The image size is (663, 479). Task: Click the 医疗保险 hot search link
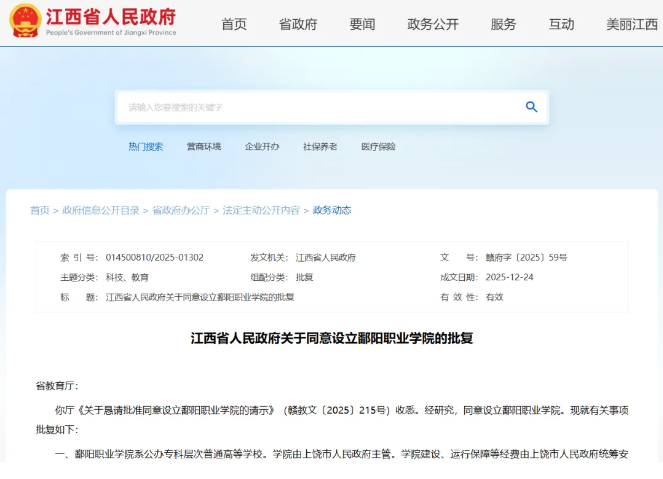[378, 147]
